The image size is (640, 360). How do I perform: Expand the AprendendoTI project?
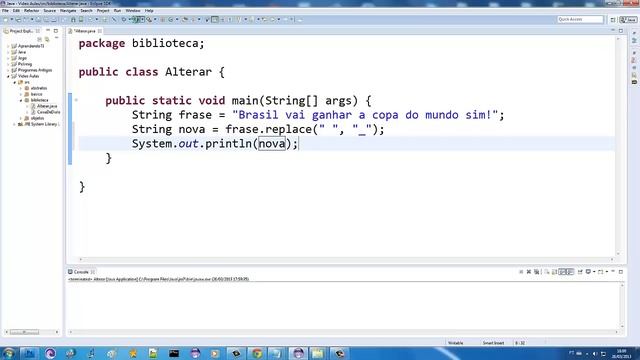pos(8,46)
